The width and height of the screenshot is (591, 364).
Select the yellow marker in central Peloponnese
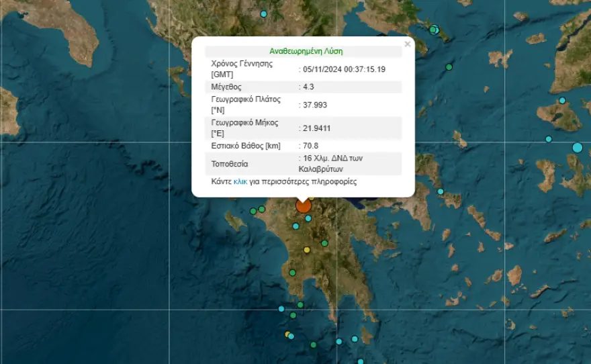pyautogui.click(x=307, y=250)
